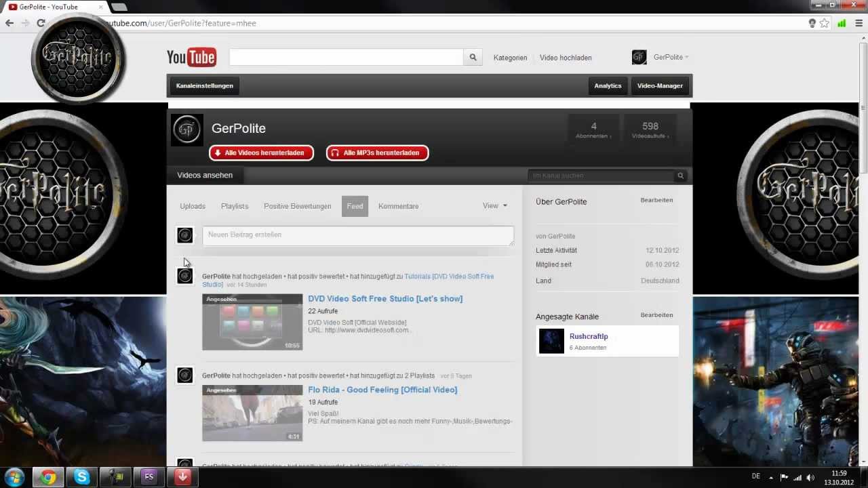The image size is (868, 488).
Task: Switch to Positive Bewertungen tab
Action: (x=298, y=206)
